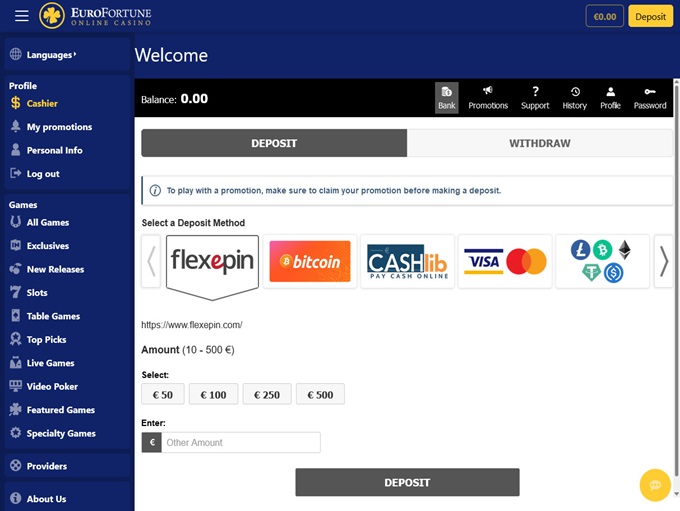This screenshot has width=680, height=511.
Task: Open Featured Games category
Action: tap(52, 409)
